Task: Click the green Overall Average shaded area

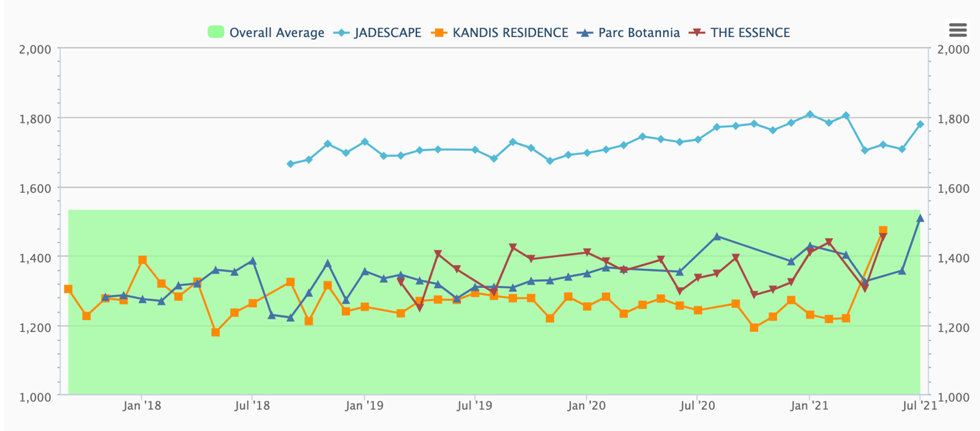Action: (479, 363)
